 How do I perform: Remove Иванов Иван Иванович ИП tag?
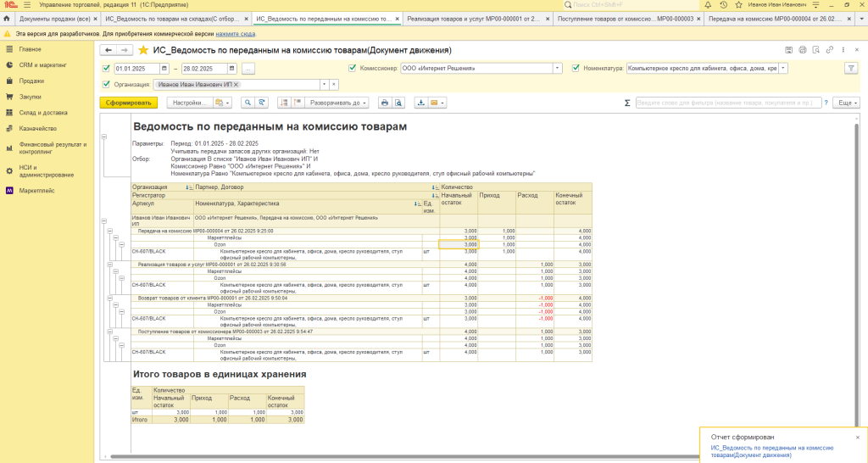point(236,85)
